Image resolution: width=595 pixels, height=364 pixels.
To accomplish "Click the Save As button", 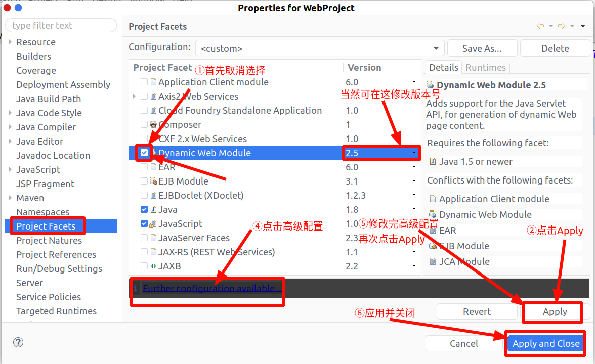I will tap(482, 48).
